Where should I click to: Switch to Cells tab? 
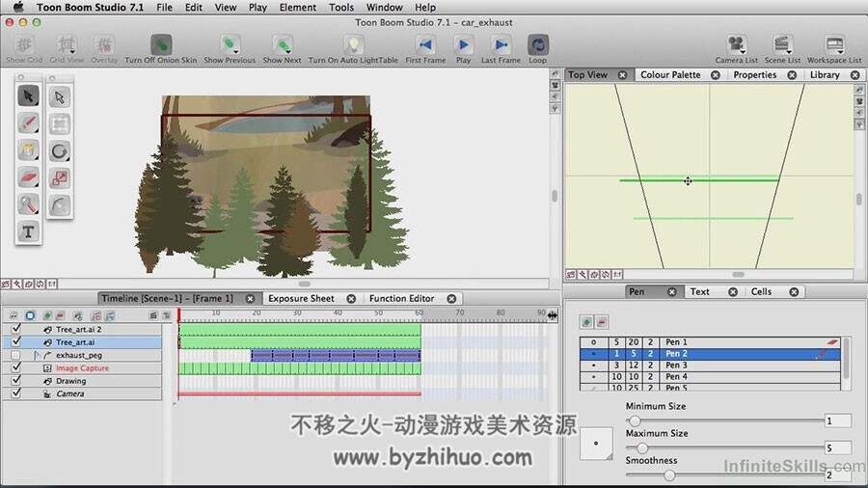(761, 291)
